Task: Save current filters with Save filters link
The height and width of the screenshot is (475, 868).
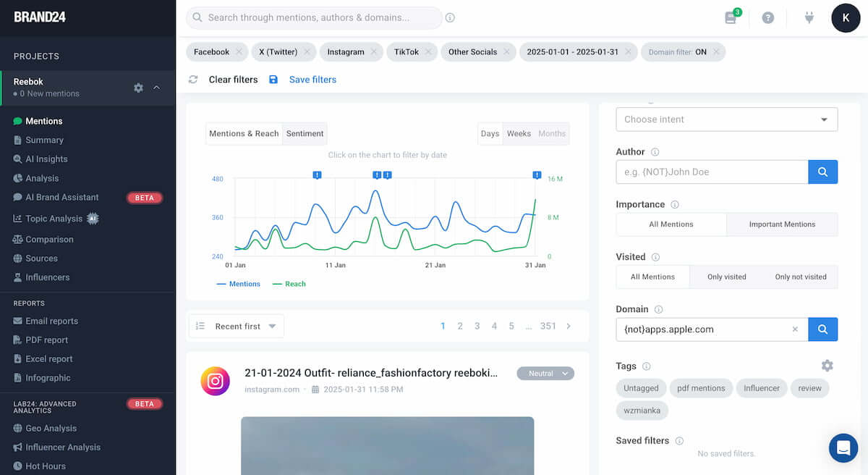Action: 312,79
